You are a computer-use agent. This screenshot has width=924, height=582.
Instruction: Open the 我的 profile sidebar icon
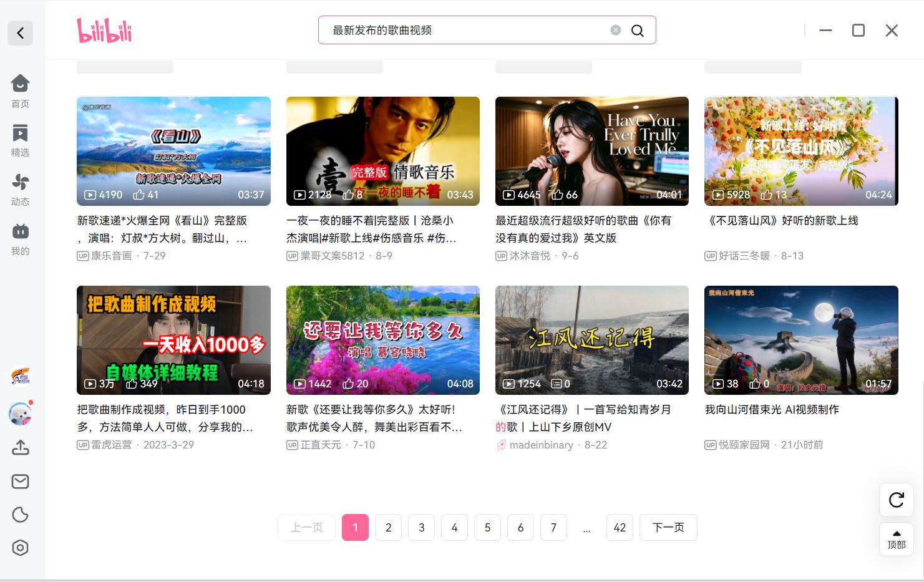[20, 239]
